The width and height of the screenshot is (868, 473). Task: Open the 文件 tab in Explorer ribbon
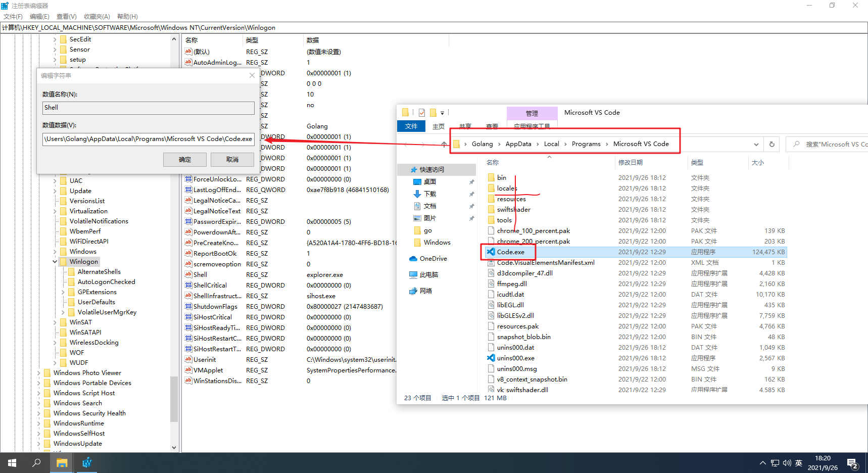click(x=411, y=126)
